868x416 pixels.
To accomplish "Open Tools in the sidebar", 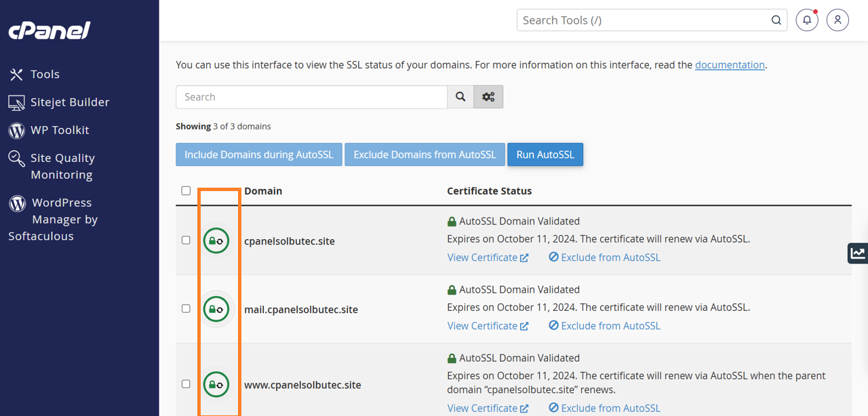I will 45,75.
